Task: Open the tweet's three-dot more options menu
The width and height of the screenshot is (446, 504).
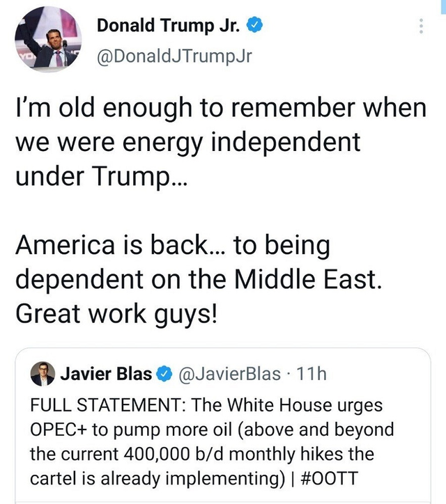Action: point(420,26)
